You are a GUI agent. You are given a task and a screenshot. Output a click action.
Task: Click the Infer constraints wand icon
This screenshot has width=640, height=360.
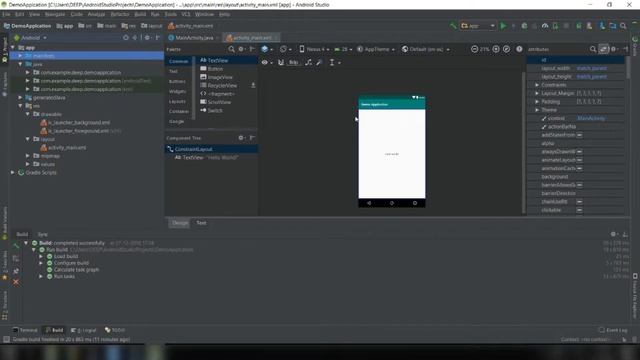[319, 62]
